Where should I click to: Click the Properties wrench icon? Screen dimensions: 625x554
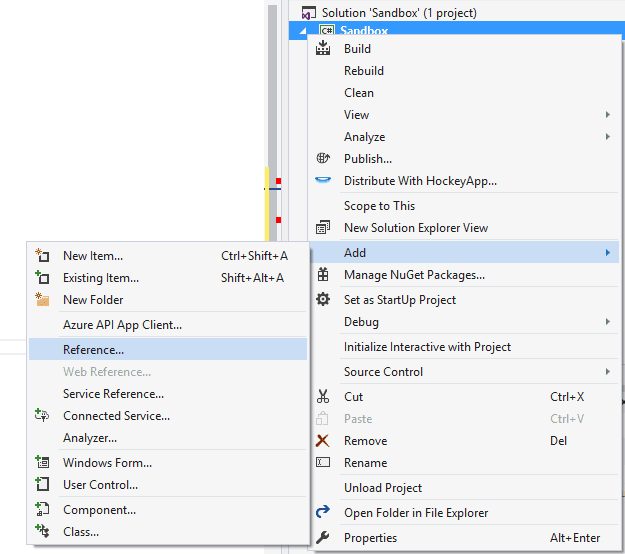[323, 538]
